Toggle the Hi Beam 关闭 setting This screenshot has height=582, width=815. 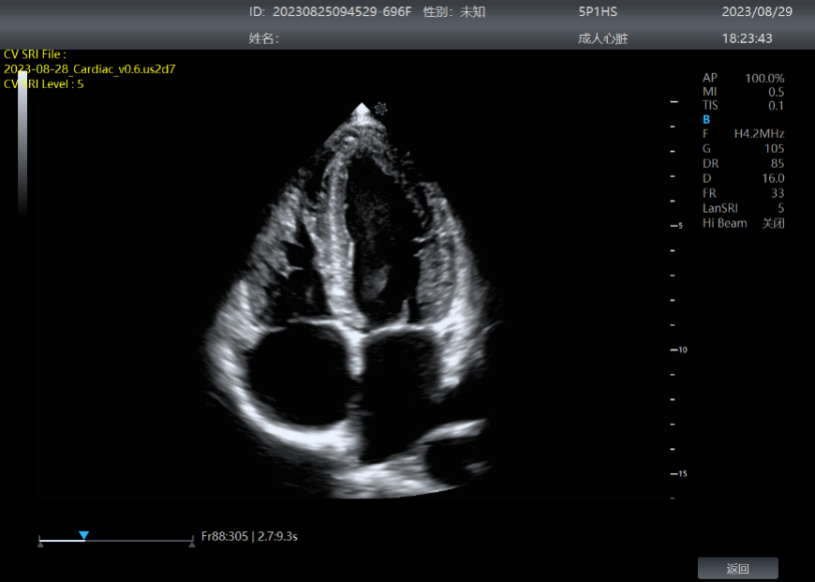coord(743,223)
